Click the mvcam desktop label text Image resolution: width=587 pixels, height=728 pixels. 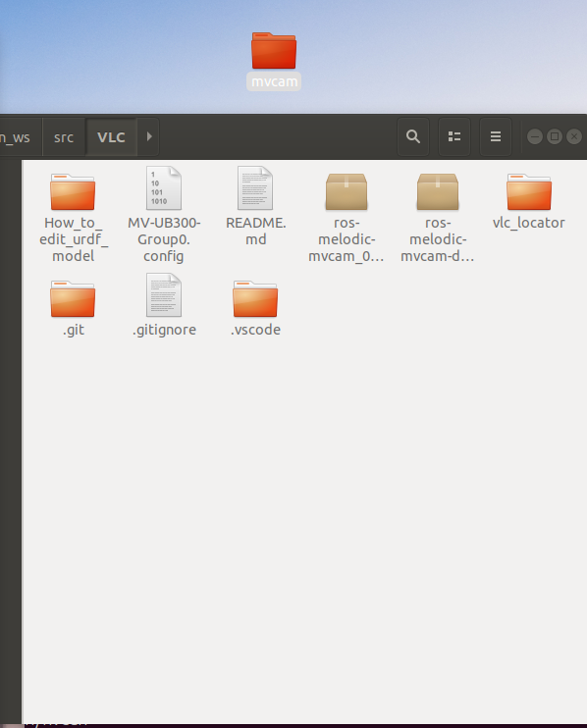pos(274,81)
